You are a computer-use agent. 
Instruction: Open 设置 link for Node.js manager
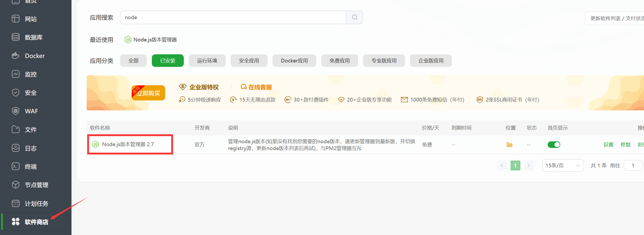click(x=608, y=145)
